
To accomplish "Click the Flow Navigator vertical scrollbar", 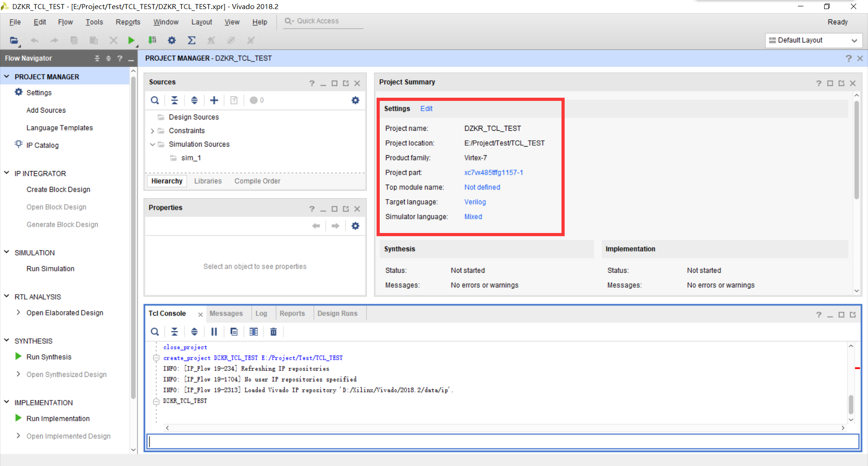I will tap(133, 238).
